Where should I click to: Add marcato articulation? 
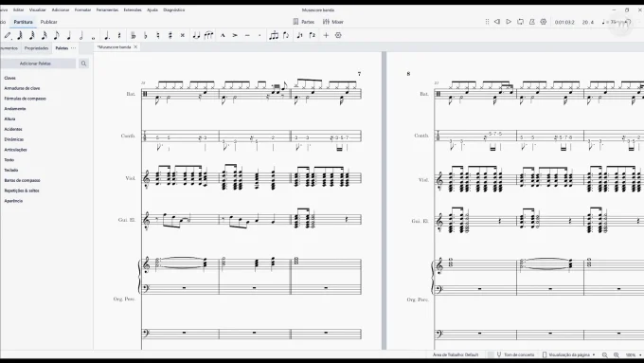[223, 35]
